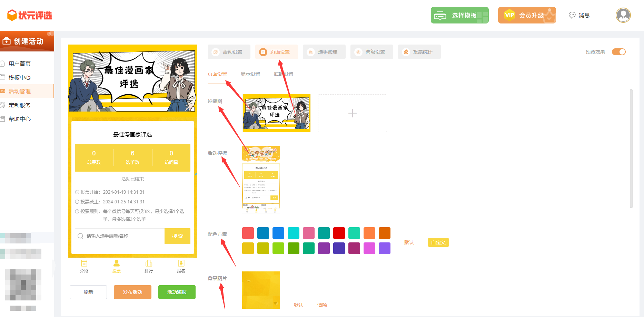This screenshot has height=317, width=644.
Task: Click the 状元评选 logo
Action: (29, 15)
